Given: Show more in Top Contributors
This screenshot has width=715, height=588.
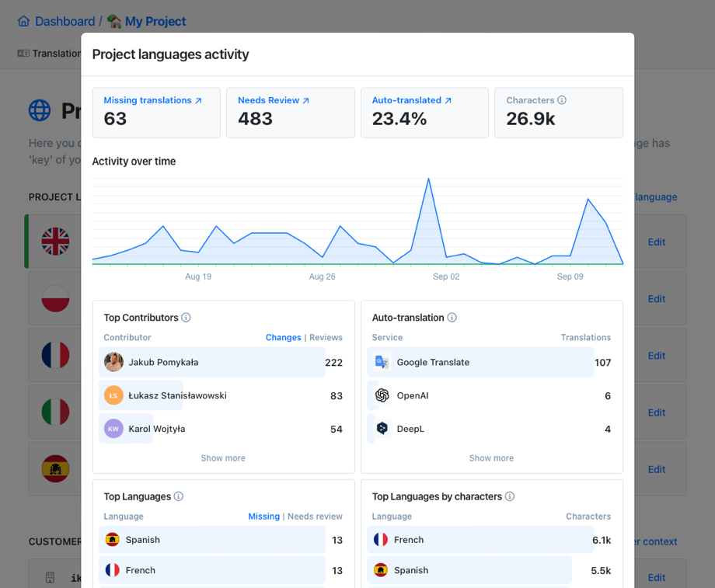Looking at the screenshot, I should point(223,458).
